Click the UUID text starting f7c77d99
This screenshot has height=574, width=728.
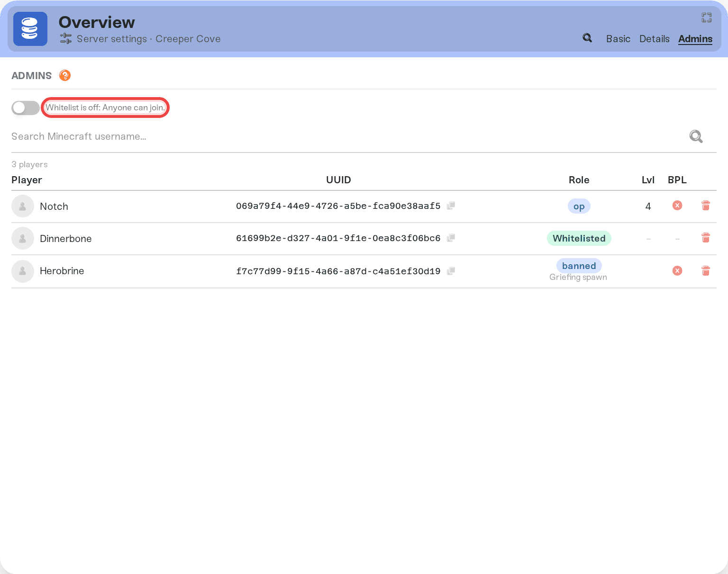(338, 271)
